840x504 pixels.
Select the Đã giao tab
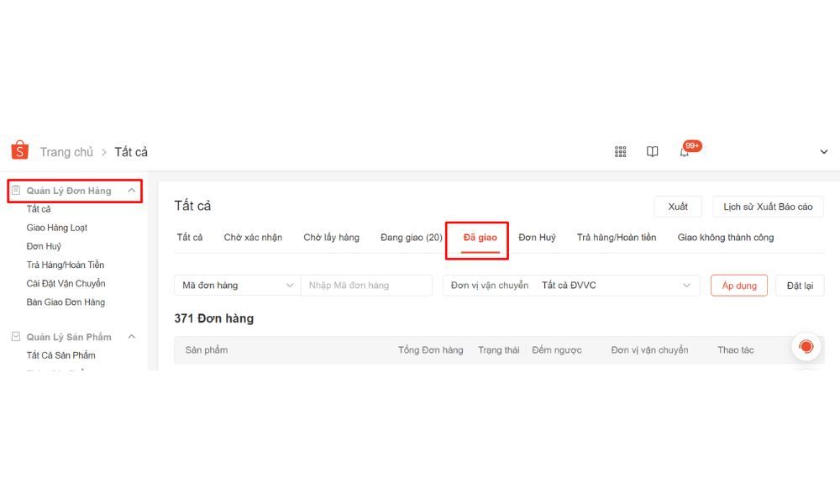click(480, 237)
